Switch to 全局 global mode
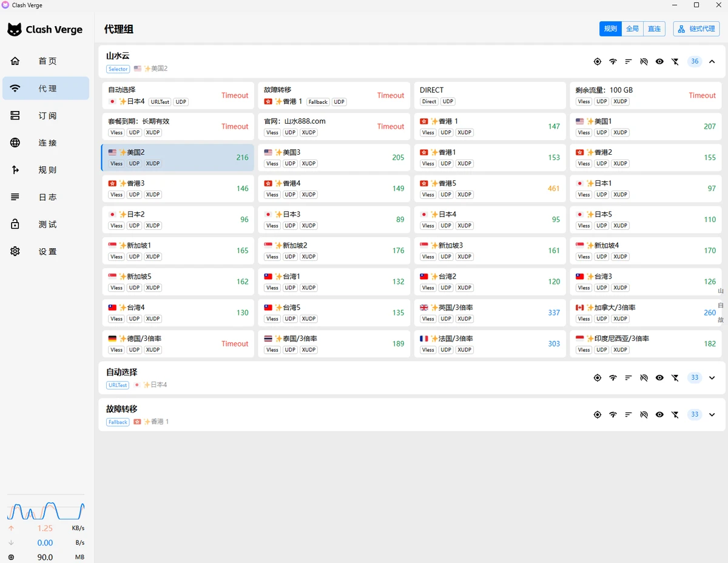 [632, 29]
